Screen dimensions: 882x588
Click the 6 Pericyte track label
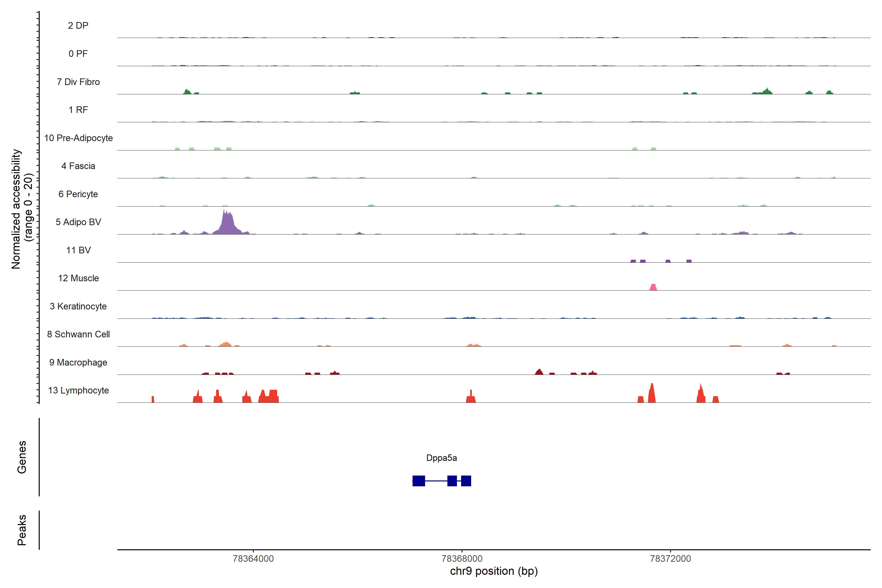(x=78, y=194)
